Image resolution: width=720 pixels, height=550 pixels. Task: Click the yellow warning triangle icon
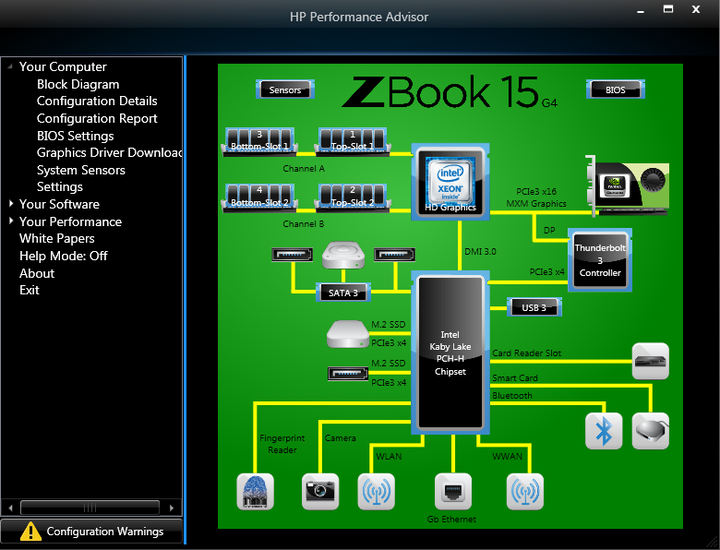tap(31, 531)
